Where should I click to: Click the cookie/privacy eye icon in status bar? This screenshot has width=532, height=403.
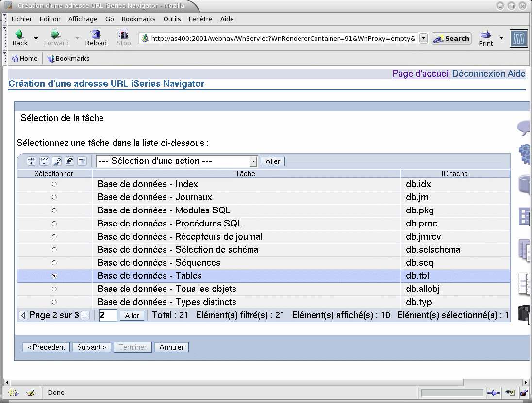510,393
